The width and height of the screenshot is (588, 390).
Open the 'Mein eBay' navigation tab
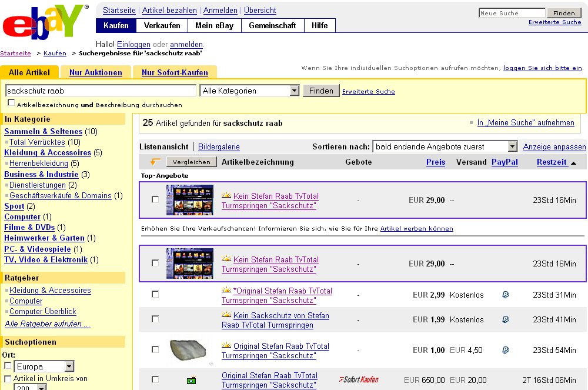tap(215, 25)
